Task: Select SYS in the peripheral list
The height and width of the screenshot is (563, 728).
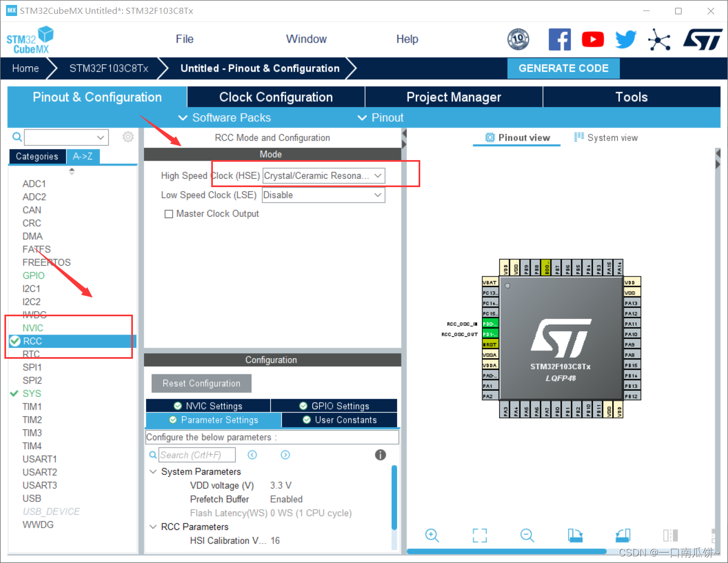Action: (32, 394)
